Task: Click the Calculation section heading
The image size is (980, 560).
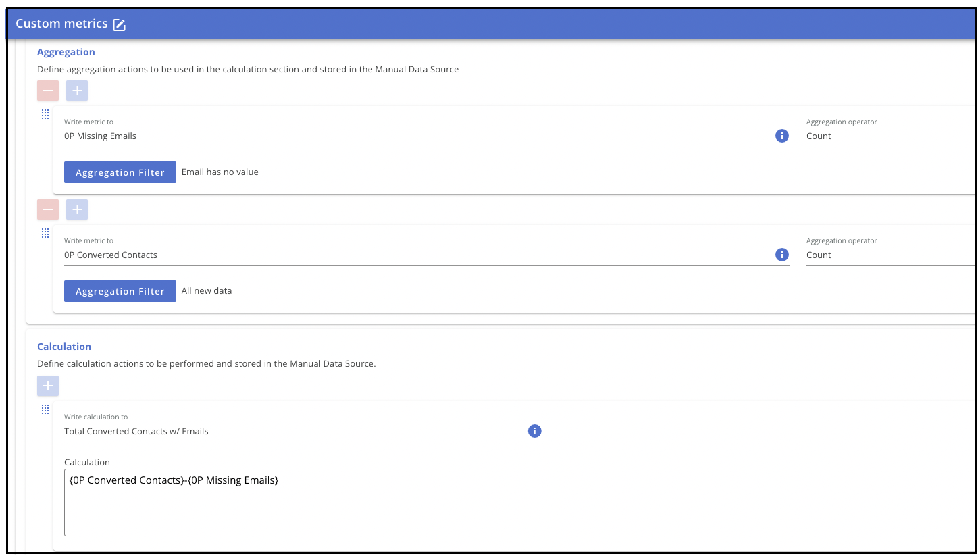Action: [x=64, y=347]
